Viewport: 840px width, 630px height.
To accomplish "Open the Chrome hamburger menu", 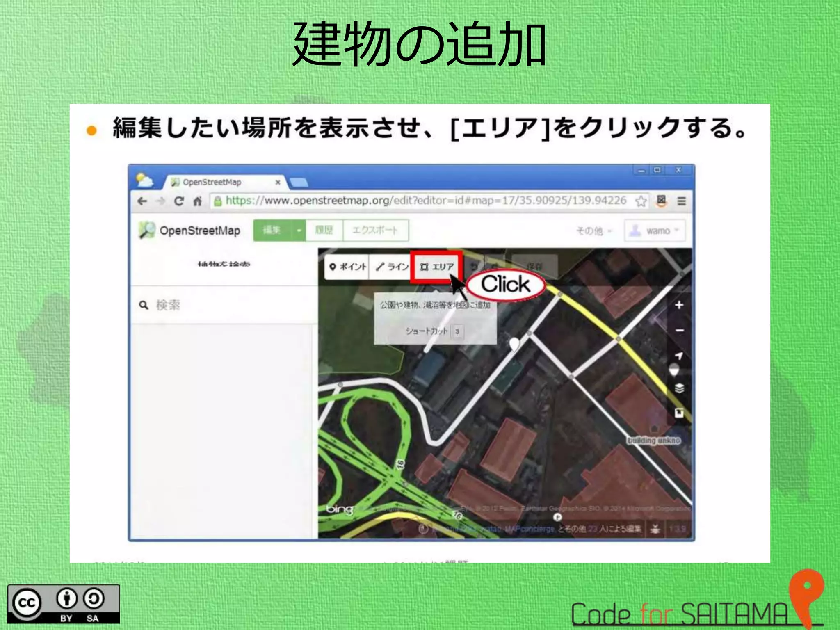I will 681,201.
